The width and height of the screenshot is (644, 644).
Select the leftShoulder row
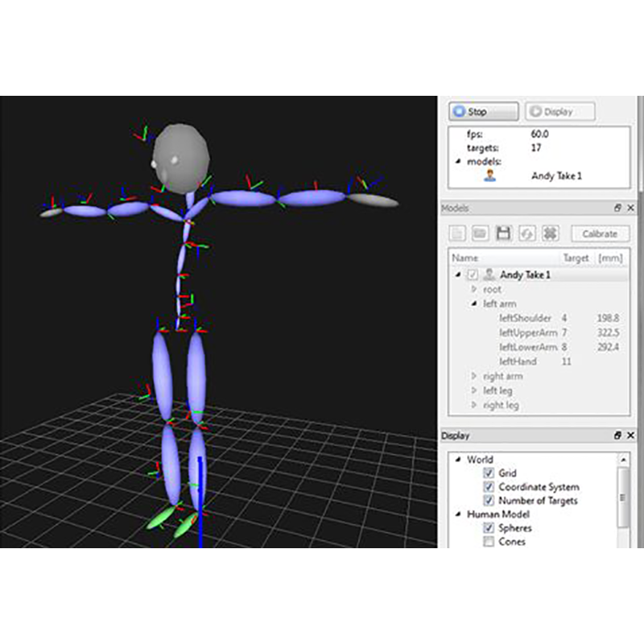tap(539, 318)
